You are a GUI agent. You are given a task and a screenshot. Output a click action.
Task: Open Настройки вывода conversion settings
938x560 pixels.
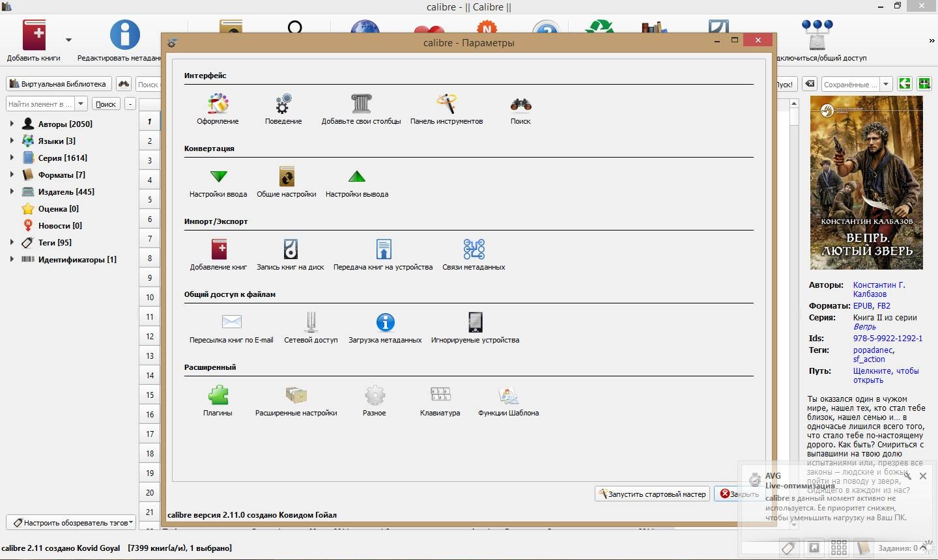pyautogui.click(x=357, y=182)
